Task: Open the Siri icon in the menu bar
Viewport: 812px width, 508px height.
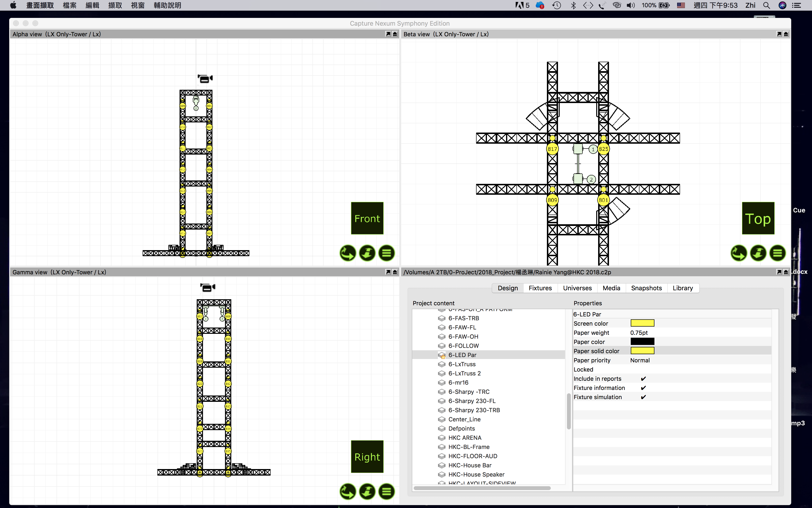Action: 783,5
